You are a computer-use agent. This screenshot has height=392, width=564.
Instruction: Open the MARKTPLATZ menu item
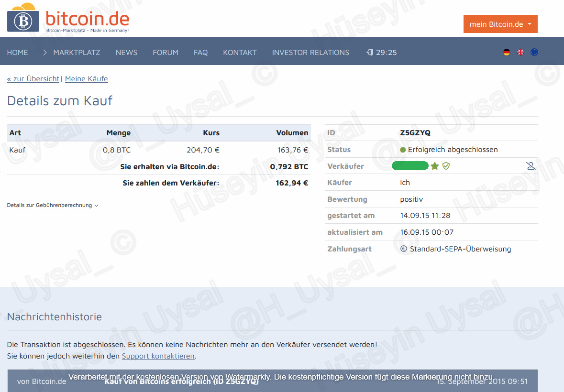[x=77, y=53]
